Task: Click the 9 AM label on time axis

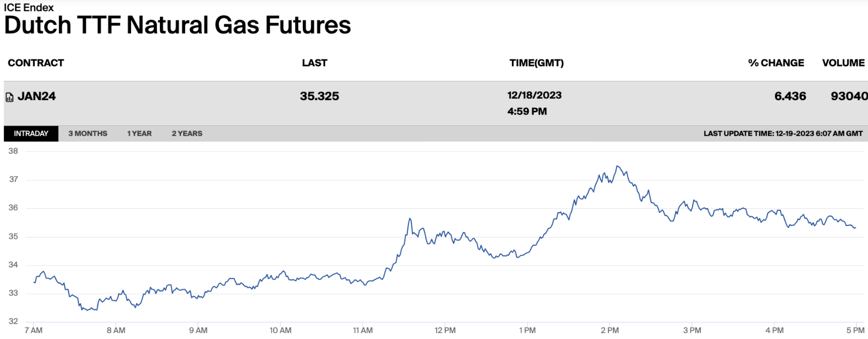Action: point(198,330)
